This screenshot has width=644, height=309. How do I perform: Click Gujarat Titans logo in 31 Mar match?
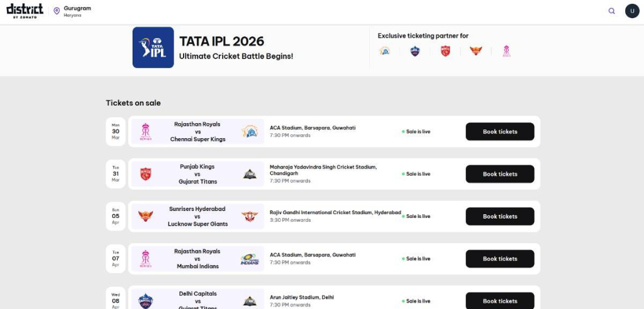tap(250, 174)
